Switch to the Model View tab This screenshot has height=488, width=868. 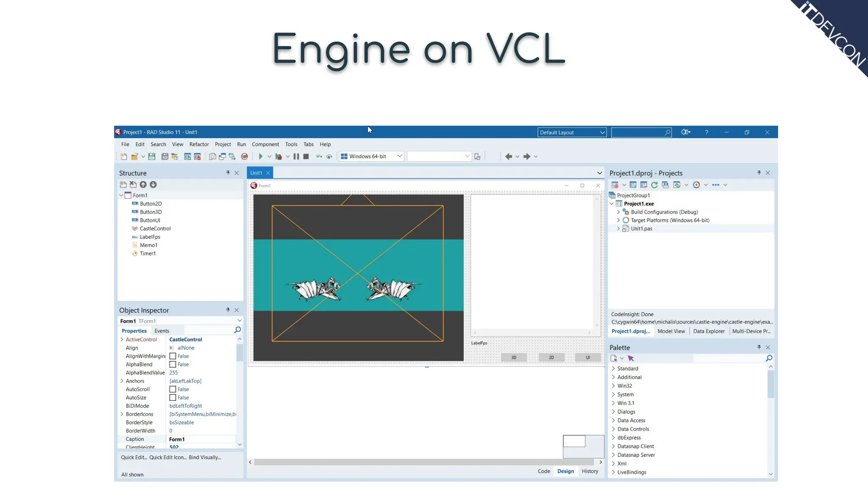(x=671, y=331)
